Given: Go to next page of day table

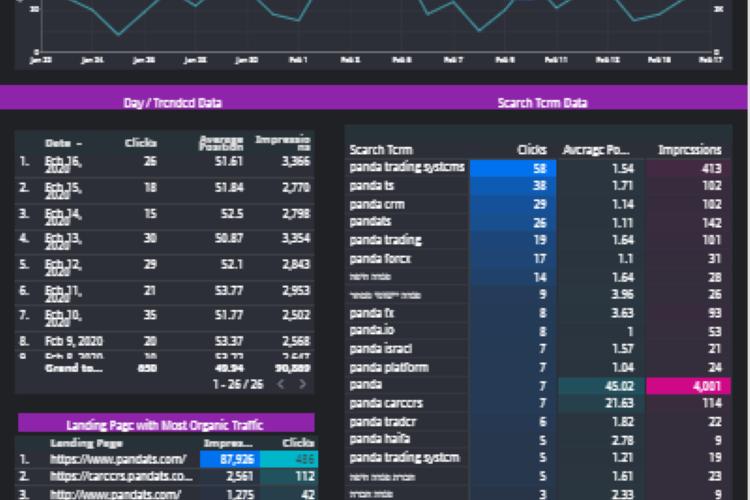Looking at the screenshot, I should coord(302,384).
